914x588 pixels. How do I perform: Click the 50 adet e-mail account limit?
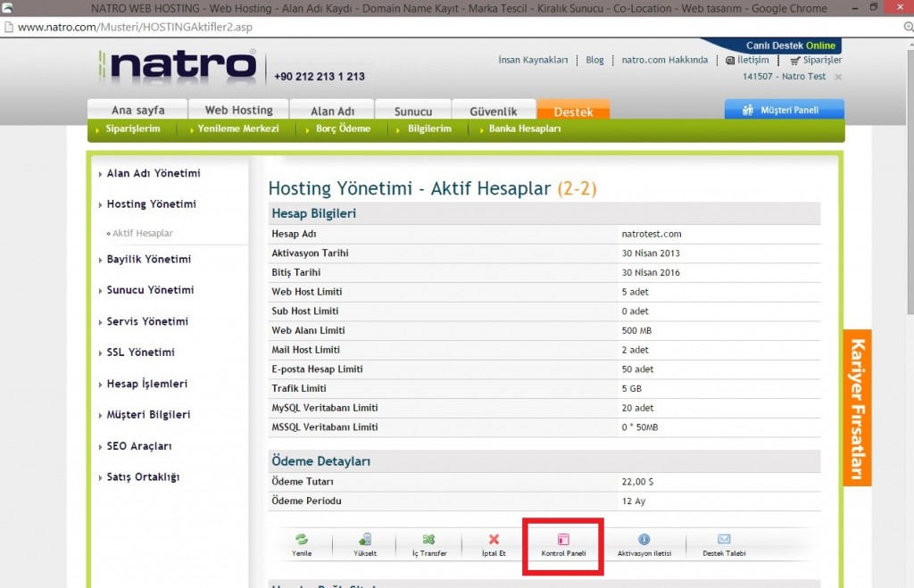click(637, 369)
